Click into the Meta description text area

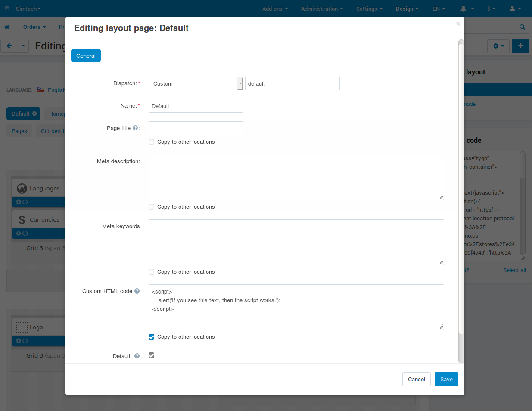pyautogui.click(x=296, y=177)
